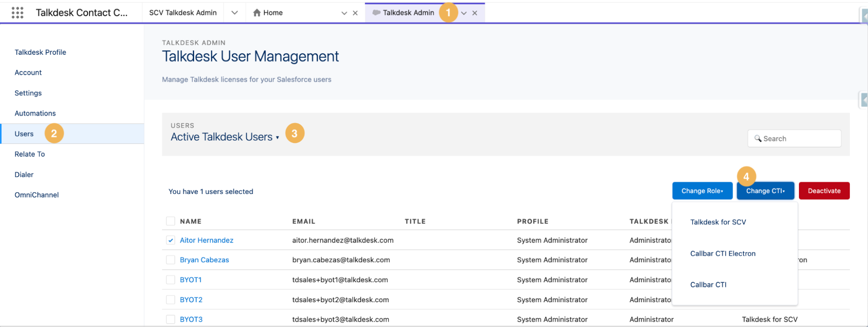
Task: Open Bryan Cabezas user link
Action: tap(205, 260)
